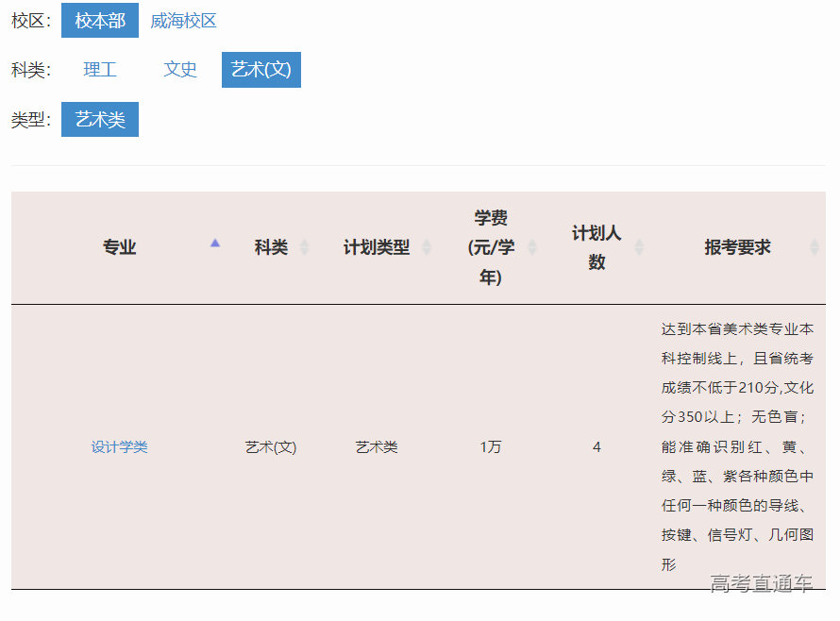The height and width of the screenshot is (621, 840).
Task: Click the 学费(元/学年) column header text
Action: (491, 248)
